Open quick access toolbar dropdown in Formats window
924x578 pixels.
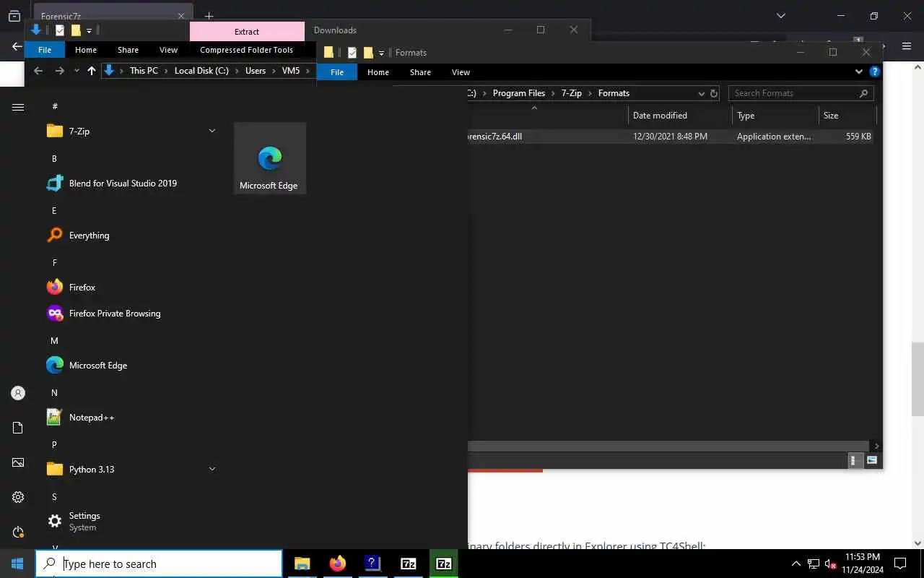point(381,53)
